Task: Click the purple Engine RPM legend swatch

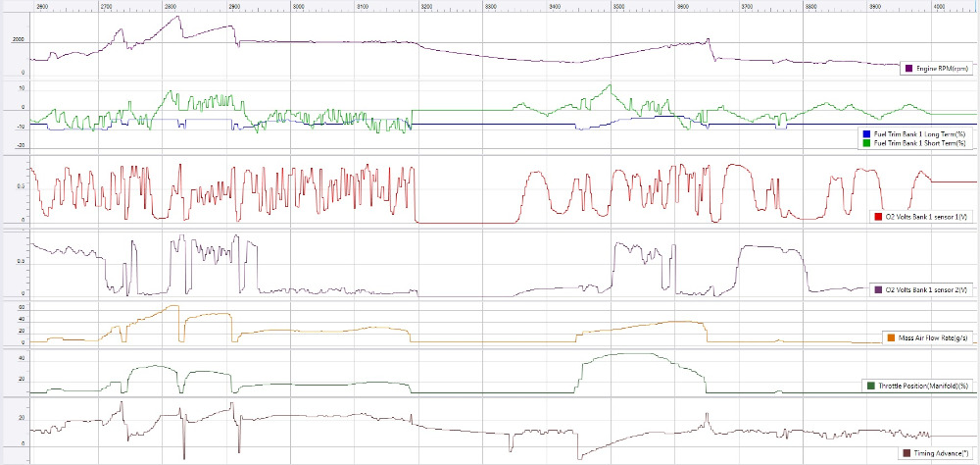Action: point(909,69)
